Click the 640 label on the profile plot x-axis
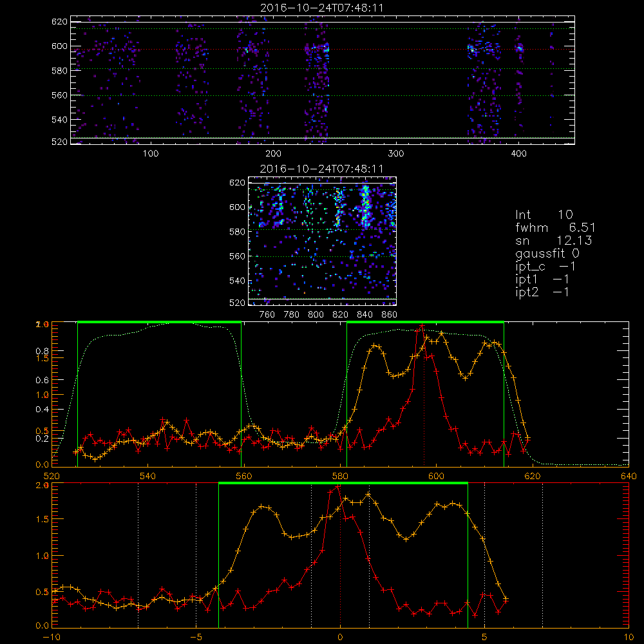Viewport: 644px width, 644px height. coord(629,477)
